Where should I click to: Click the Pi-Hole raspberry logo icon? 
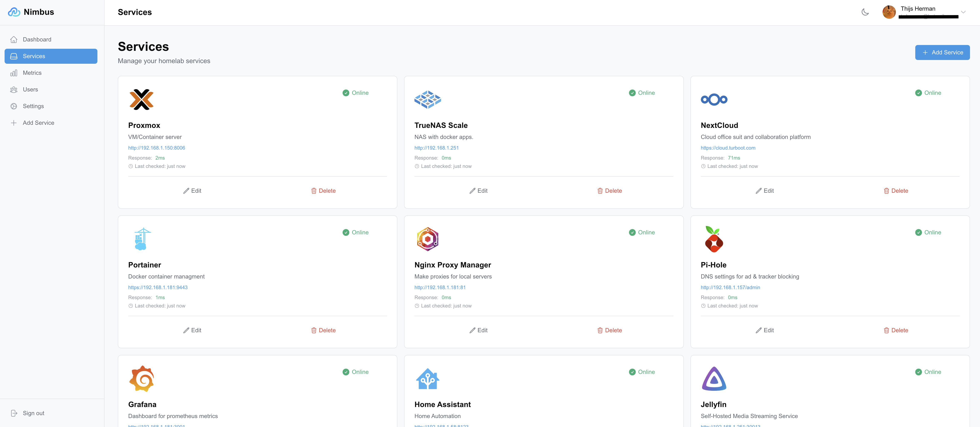point(714,239)
